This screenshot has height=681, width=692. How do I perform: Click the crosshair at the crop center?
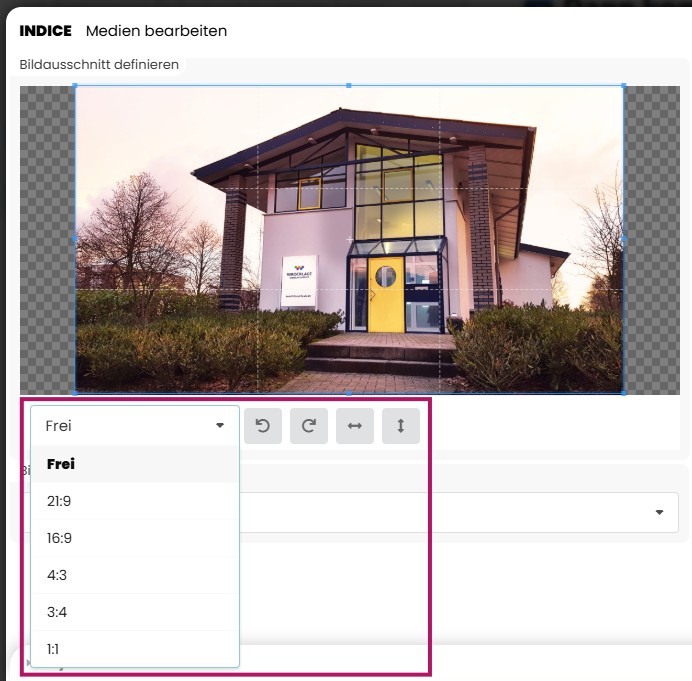tap(349, 239)
